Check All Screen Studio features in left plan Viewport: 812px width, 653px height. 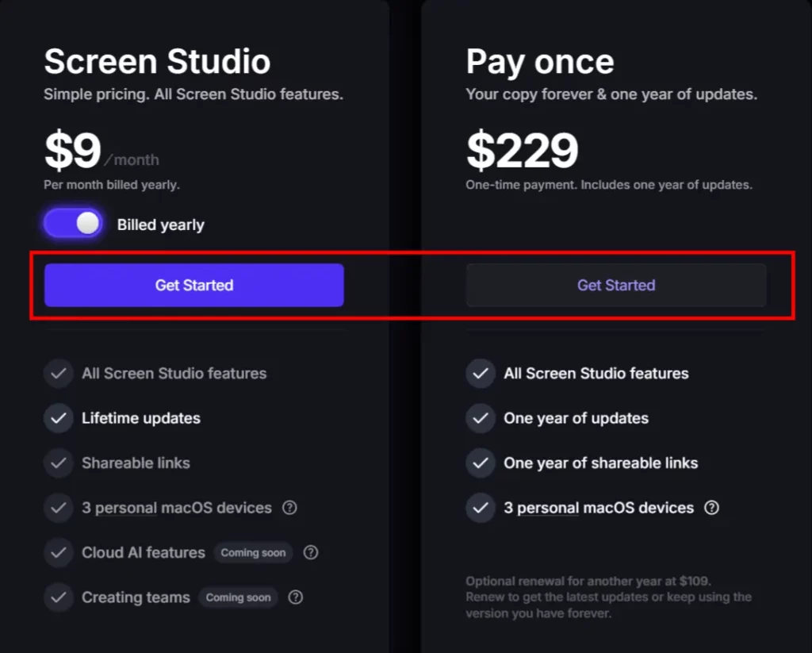[59, 373]
